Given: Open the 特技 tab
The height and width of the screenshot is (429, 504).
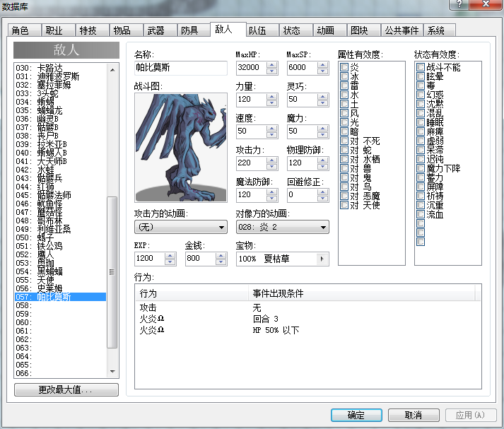Looking at the screenshot, I should [x=93, y=30].
